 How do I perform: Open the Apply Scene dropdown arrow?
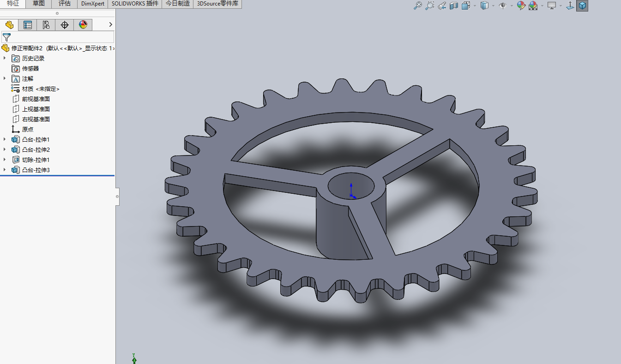[x=542, y=6]
